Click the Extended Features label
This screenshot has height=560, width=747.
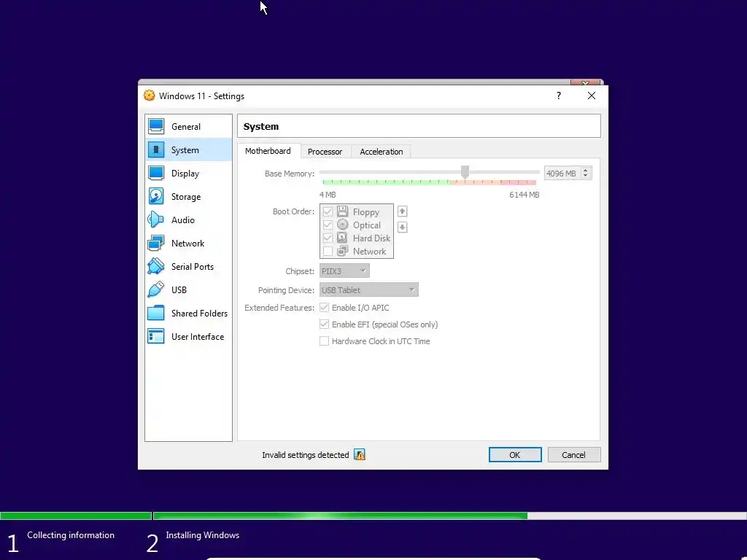[279, 308]
